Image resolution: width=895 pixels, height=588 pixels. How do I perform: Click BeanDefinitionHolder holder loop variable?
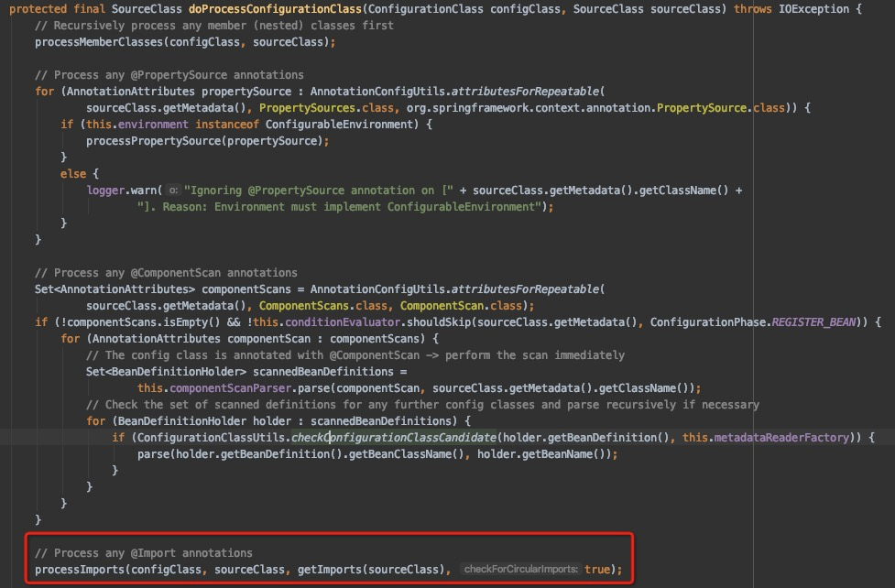[204, 422]
